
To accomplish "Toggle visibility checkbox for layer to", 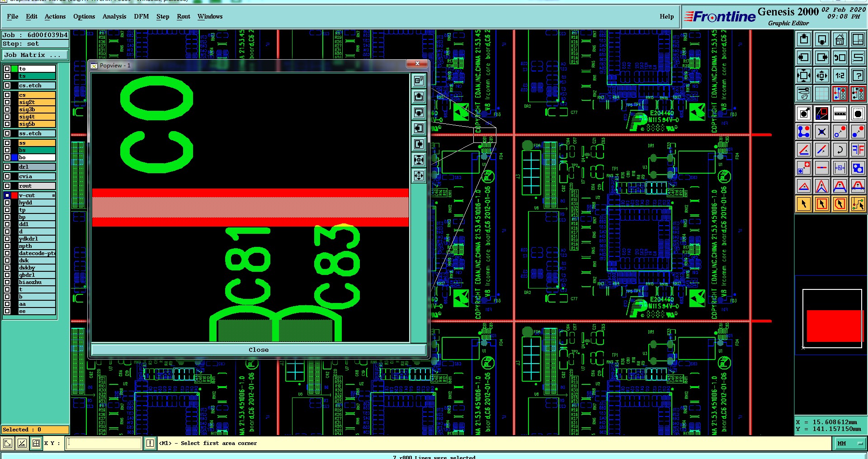I will point(7,69).
